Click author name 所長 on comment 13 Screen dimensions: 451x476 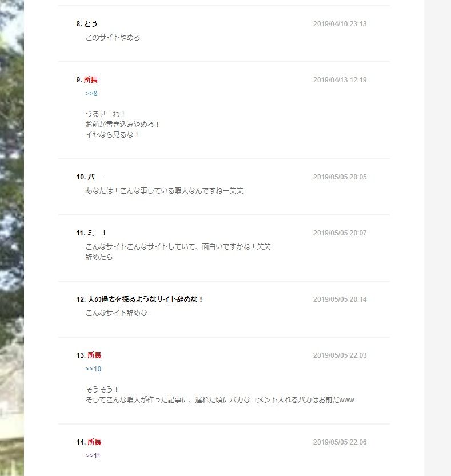click(94, 355)
